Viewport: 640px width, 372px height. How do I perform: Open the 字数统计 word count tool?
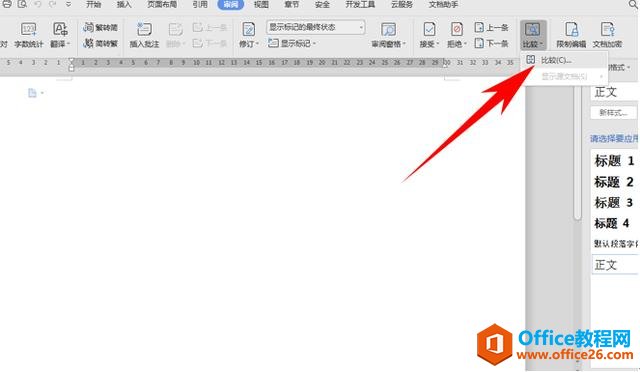point(29,35)
